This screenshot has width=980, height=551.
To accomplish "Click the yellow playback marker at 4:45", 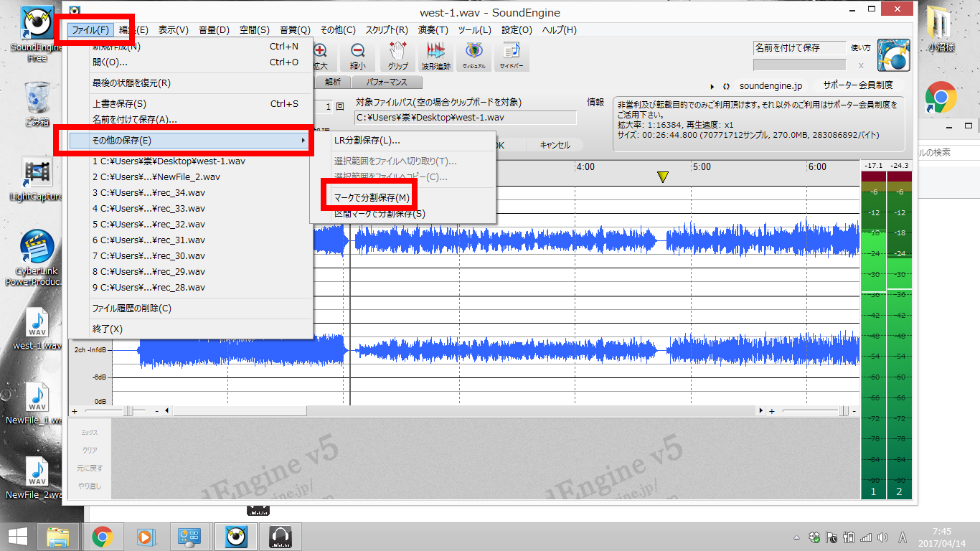I will [x=663, y=176].
